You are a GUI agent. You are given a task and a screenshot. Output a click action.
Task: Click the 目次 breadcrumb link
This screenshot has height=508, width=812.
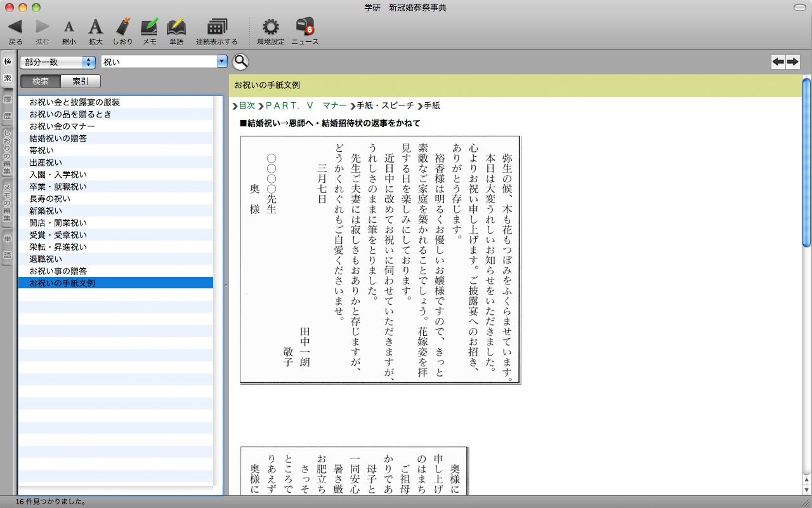click(x=247, y=105)
